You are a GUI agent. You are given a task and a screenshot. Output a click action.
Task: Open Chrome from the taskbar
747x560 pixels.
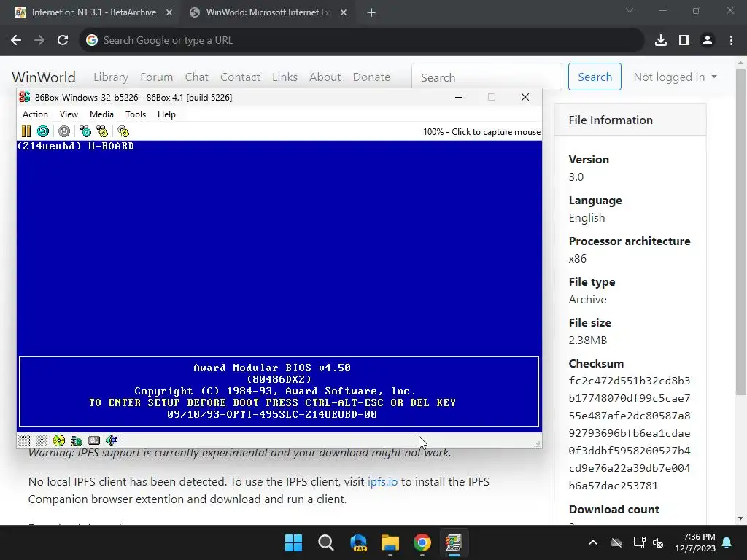pyautogui.click(x=422, y=542)
